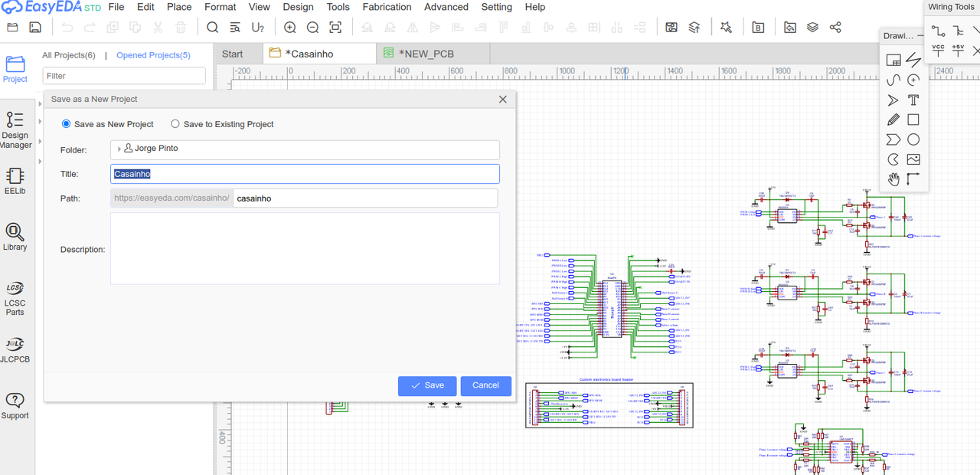The height and width of the screenshot is (475, 980).
Task: Minimize the Drawing Tools panel
Action: [x=920, y=36]
